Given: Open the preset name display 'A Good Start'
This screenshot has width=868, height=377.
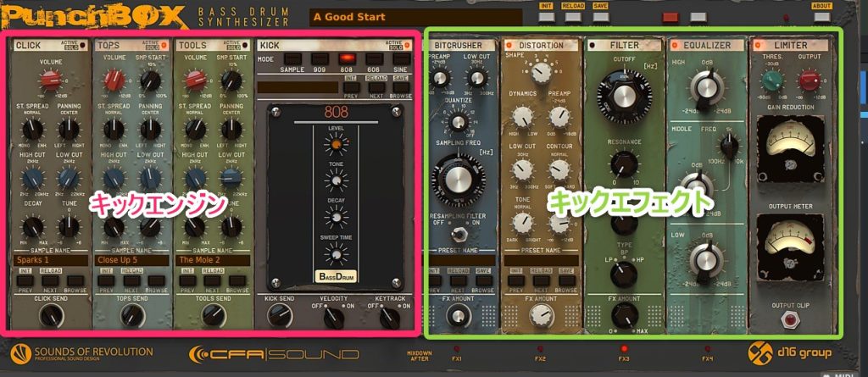Looking at the screenshot, I should coord(415,17).
